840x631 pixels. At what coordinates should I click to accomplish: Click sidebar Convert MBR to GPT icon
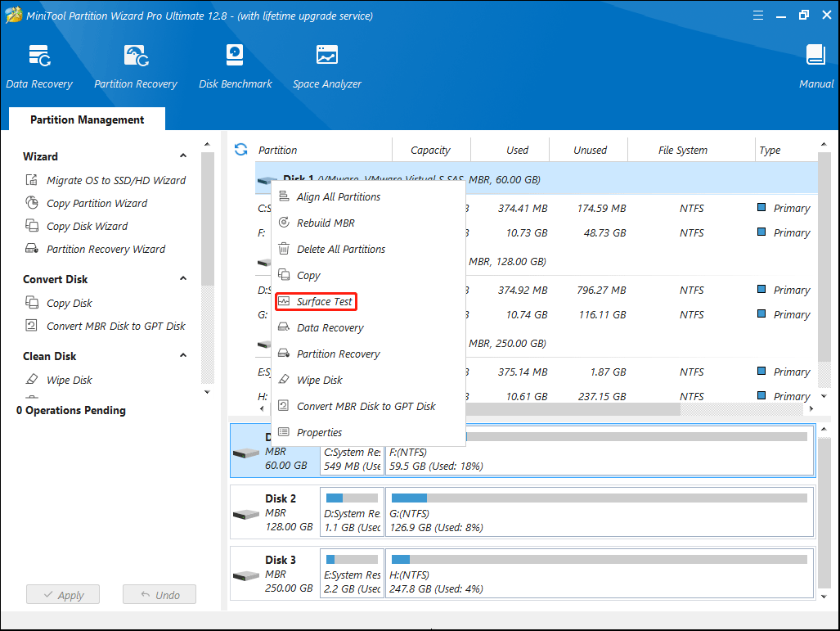(32, 326)
